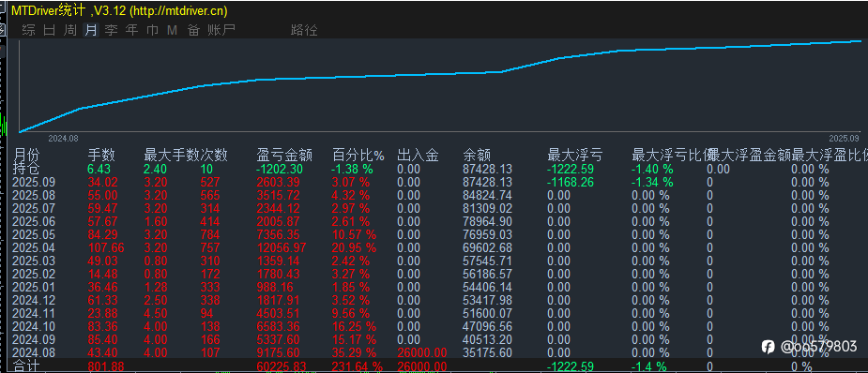Select the 2025.05 month row label
Viewport: 868px width, 373px height.
[33, 235]
